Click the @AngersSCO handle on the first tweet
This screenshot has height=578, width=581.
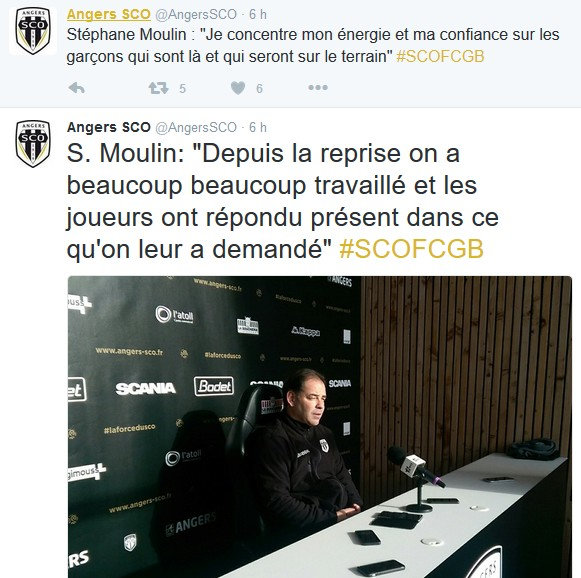196,14
